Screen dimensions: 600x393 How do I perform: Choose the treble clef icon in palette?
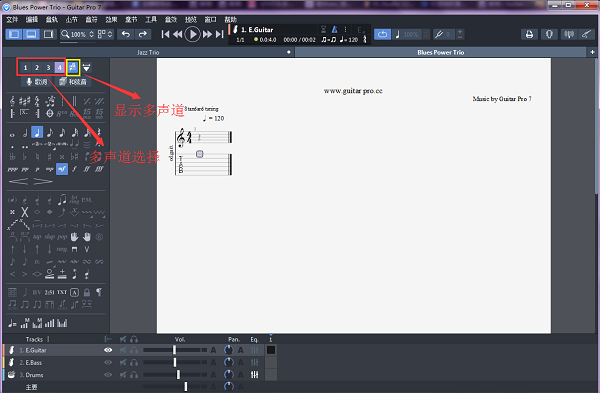(12, 101)
